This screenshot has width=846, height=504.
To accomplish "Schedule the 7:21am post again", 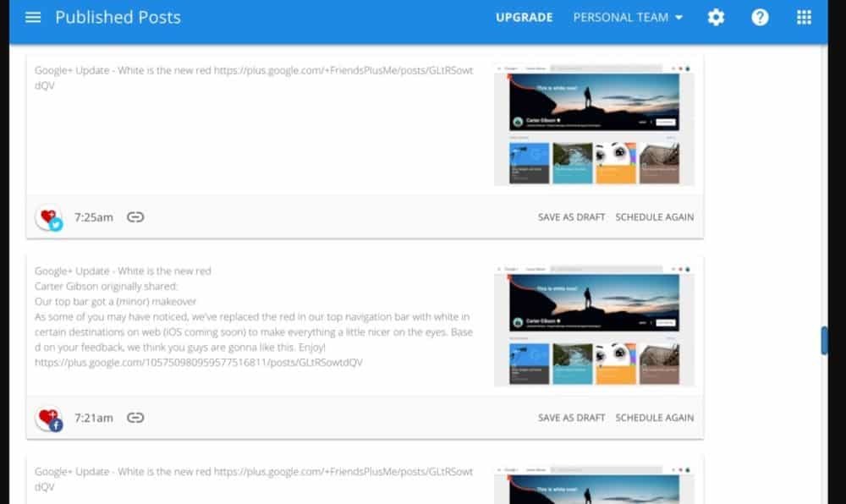I will coord(654,418).
